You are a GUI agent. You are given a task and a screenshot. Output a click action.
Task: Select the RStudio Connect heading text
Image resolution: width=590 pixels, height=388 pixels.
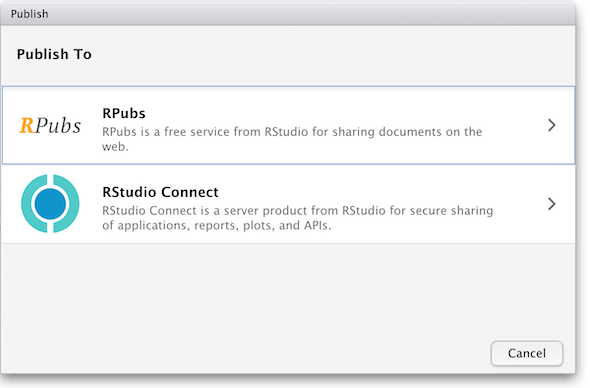coord(160,192)
